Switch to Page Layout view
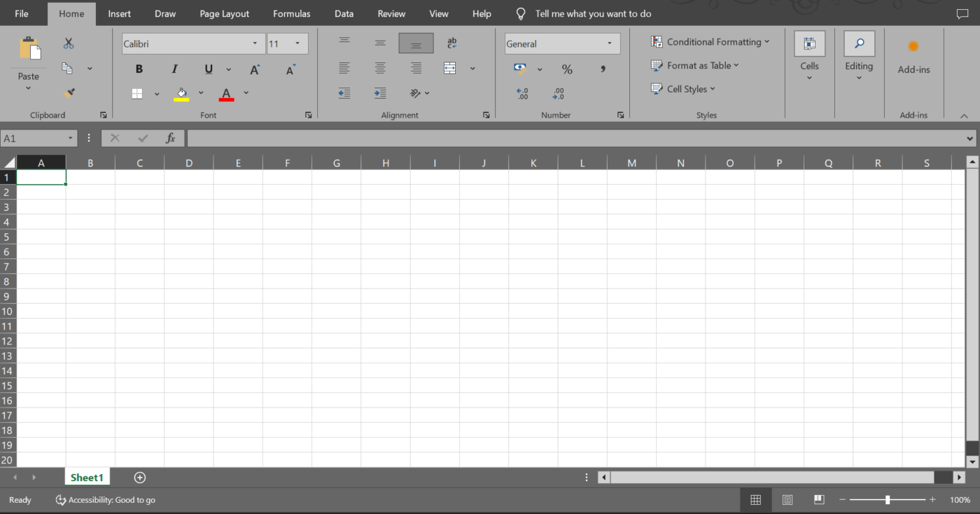This screenshot has height=514, width=980. (787, 500)
